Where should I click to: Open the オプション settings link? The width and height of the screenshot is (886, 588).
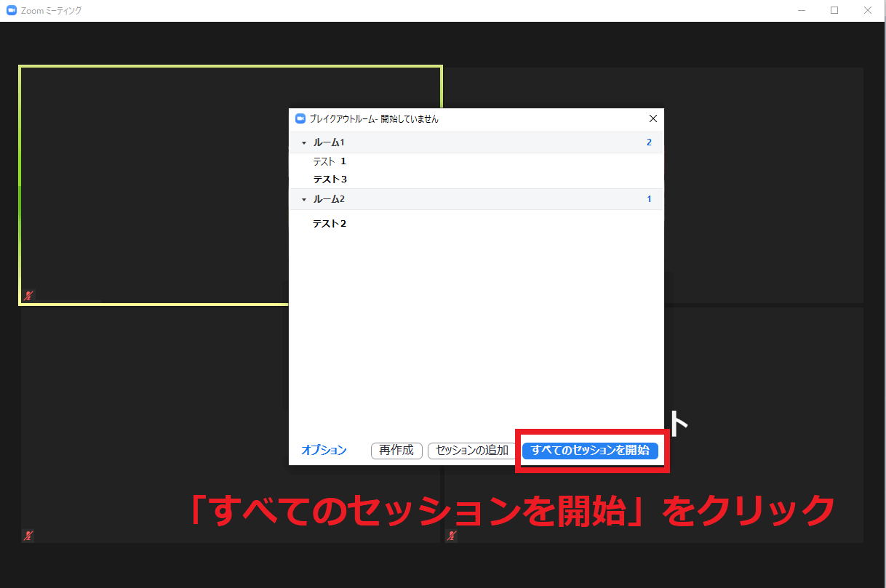click(324, 451)
